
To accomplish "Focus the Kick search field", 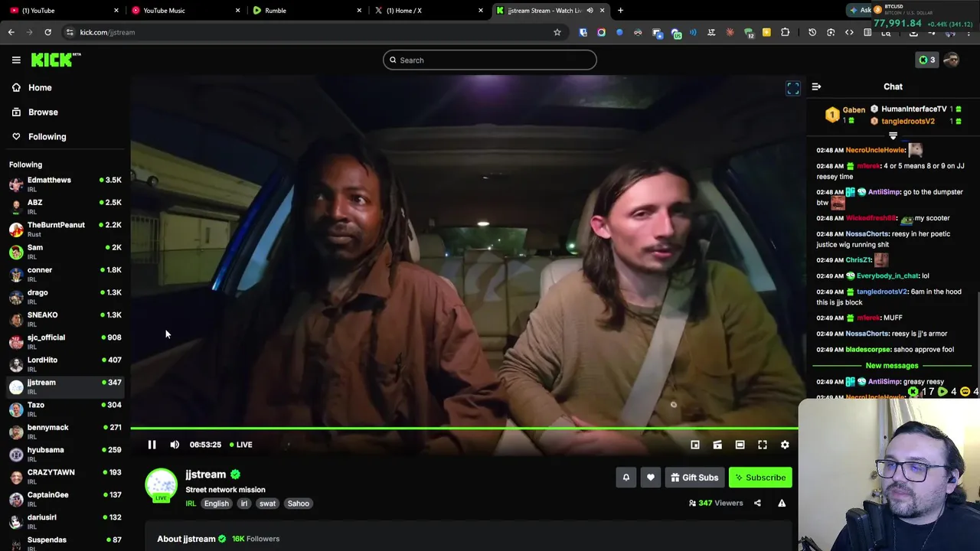I will (x=490, y=60).
